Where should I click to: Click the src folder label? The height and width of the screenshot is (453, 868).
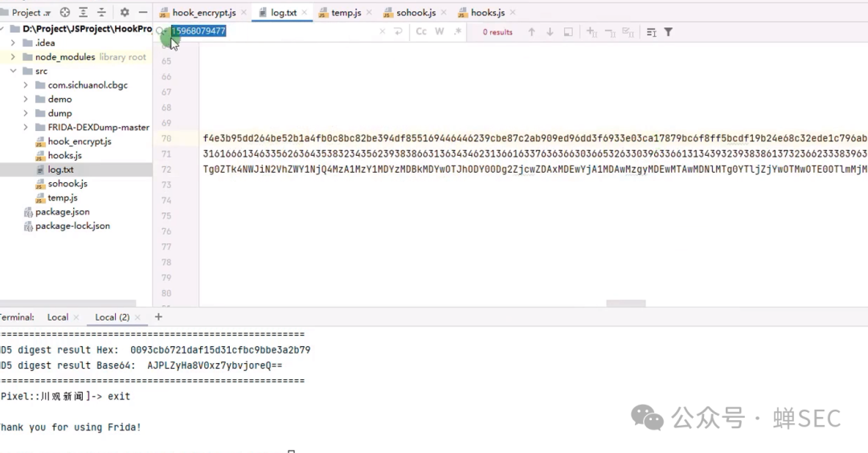(x=42, y=71)
